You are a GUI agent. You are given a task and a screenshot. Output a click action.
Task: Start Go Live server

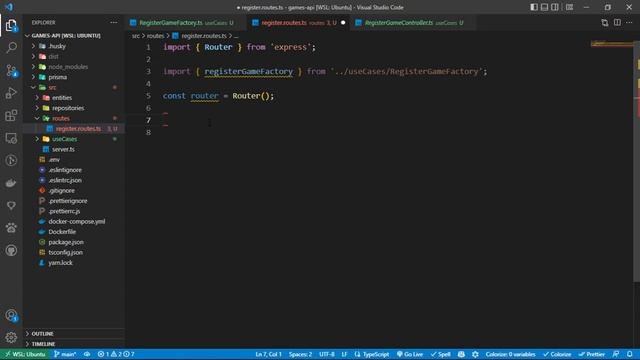[x=410, y=354]
